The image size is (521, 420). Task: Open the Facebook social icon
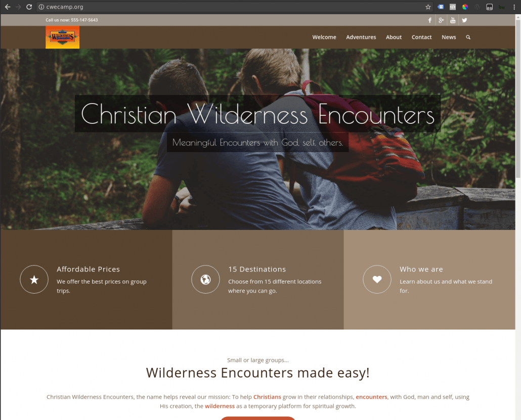(x=429, y=20)
